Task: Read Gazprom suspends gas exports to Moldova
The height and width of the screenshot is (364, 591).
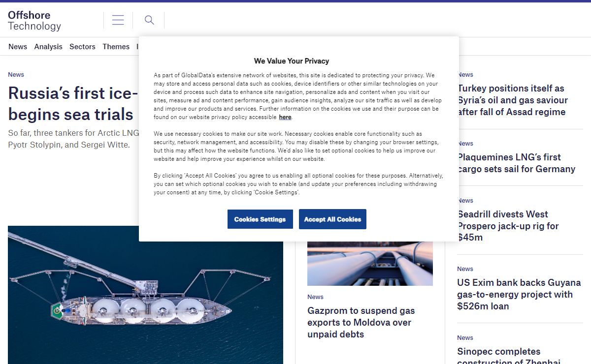Action: pyautogui.click(x=361, y=323)
